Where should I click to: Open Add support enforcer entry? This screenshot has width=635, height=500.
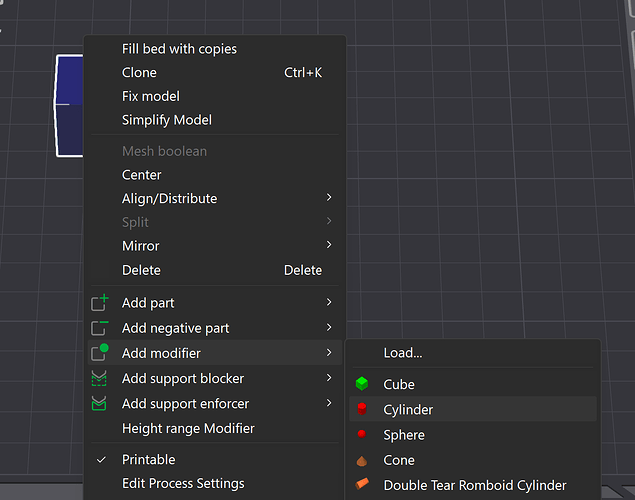(215, 404)
